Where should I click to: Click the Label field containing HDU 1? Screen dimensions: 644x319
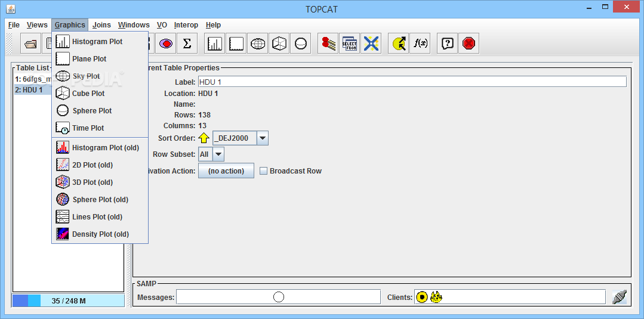point(412,82)
